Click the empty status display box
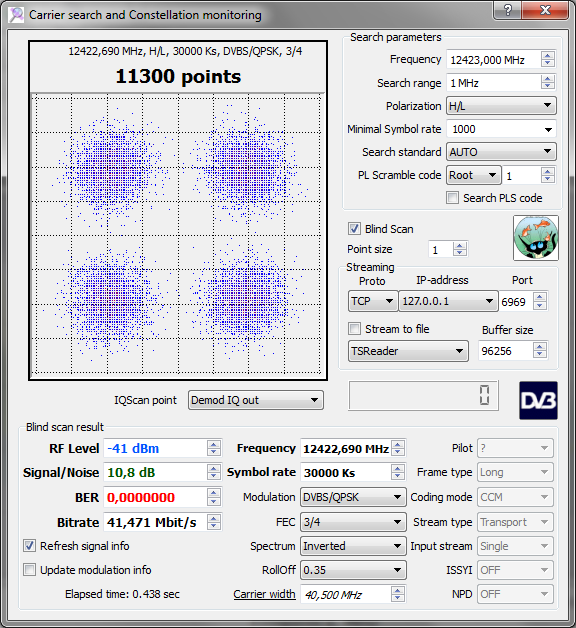 pyautogui.click(x=423, y=395)
